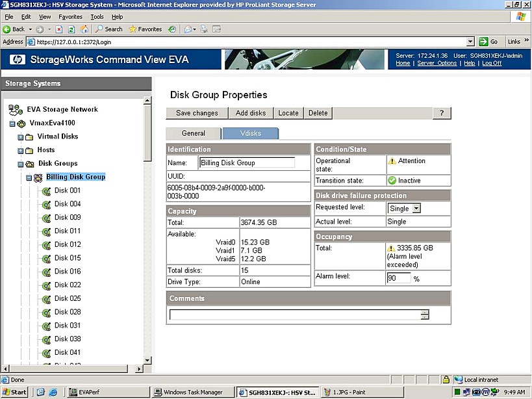Switch to EVAPerf taskbar item

pos(108,393)
